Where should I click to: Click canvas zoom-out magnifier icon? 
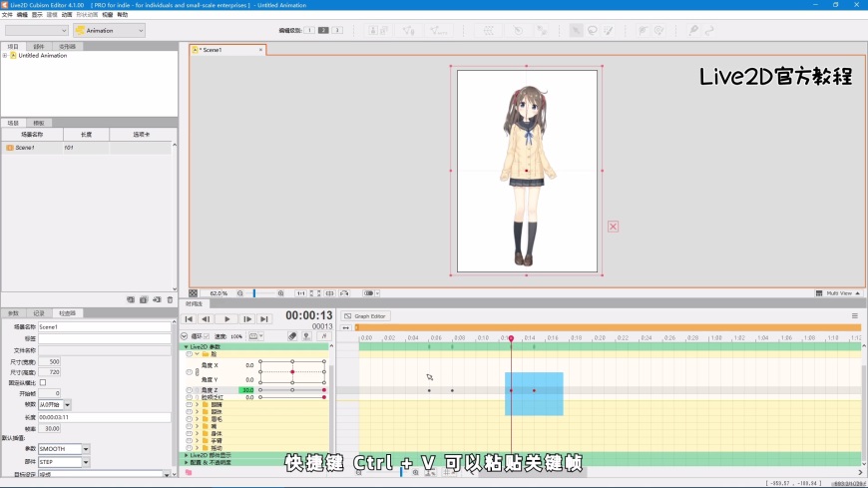240,293
